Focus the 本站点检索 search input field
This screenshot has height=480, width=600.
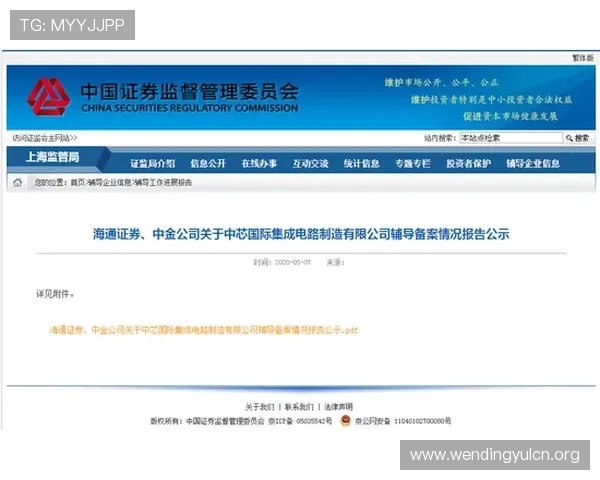[511, 138]
